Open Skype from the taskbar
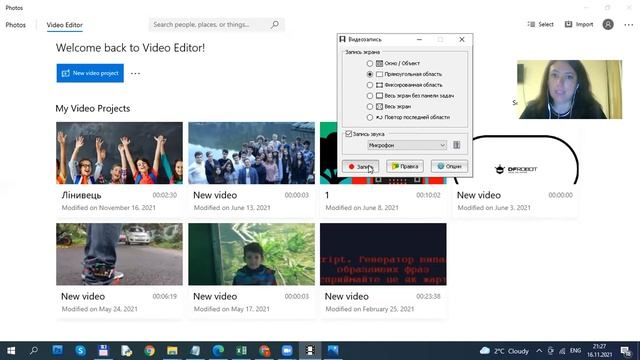The width and height of the screenshot is (640, 360). pyautogui.click(x=80, y=351)
